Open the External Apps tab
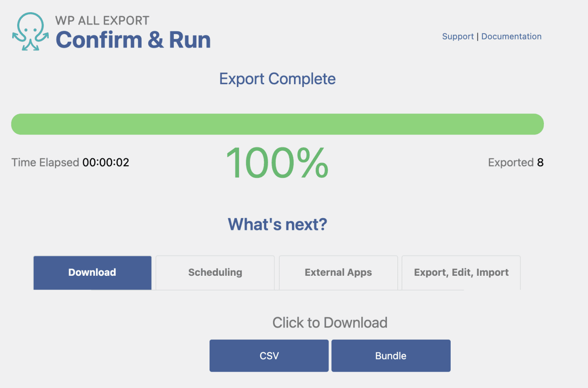The height and width of the screenshot is (388, 588). (x=338, y=272)
